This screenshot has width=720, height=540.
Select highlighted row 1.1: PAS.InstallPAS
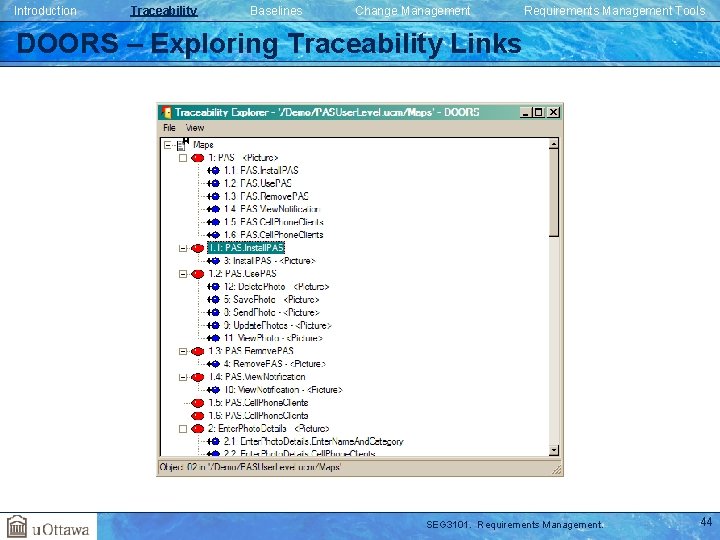pyautogui.click(x=246, y=248)
